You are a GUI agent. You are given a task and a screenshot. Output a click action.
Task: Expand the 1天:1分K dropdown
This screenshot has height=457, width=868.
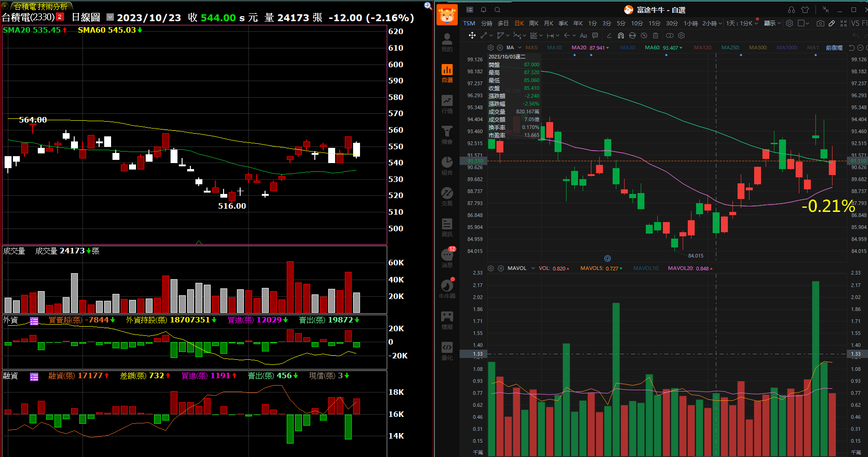click(x=756, y=23)
